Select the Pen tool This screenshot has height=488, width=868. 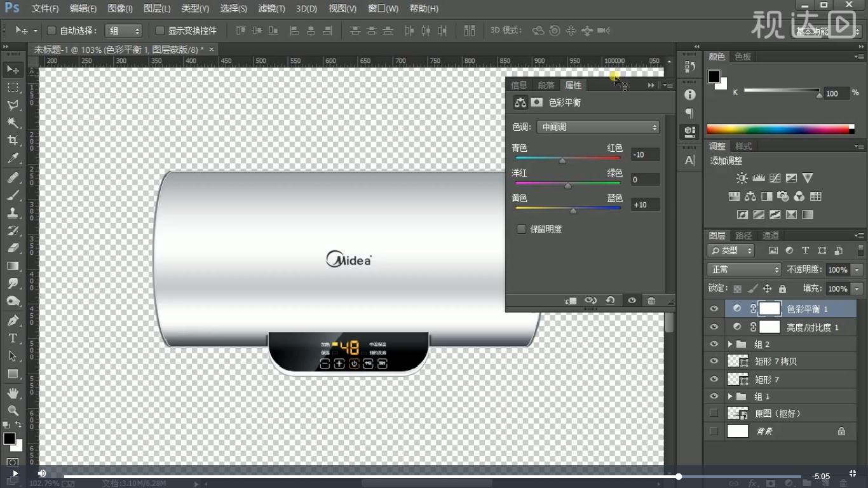pos(13,320)
